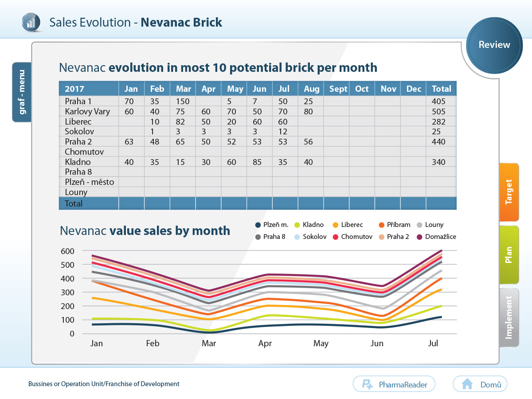This screenshot has height=399, width=532.
Task: Click the Louny legend color dot
Action: click(x=420, y=225)
